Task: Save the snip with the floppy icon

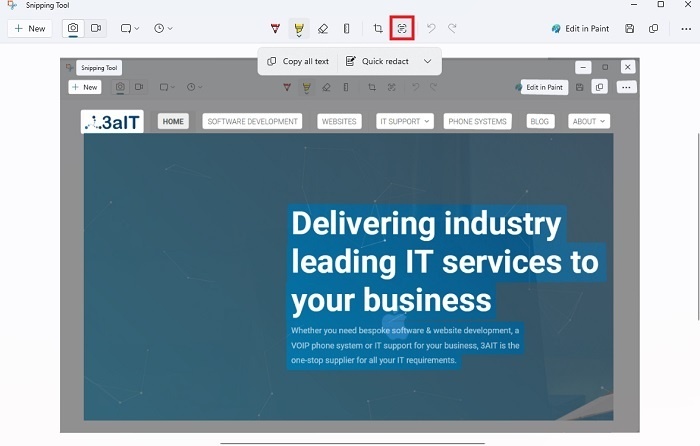Action: (629, 29)
